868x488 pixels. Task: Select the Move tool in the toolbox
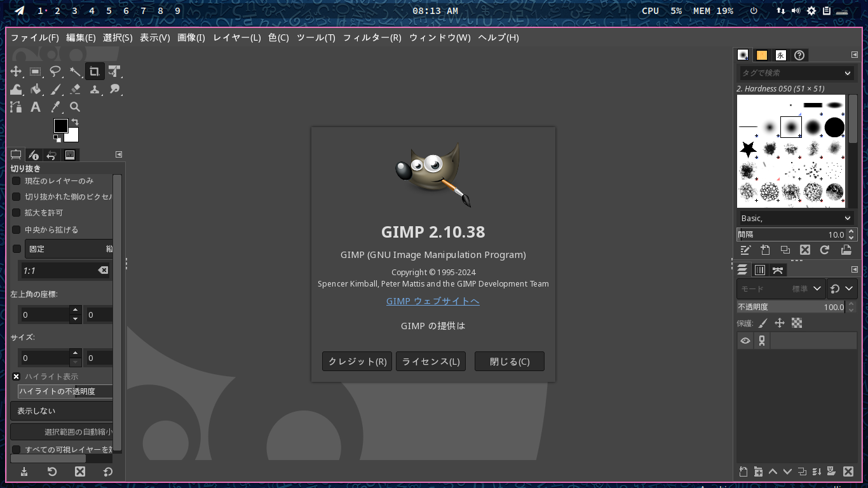click(17, 72)
